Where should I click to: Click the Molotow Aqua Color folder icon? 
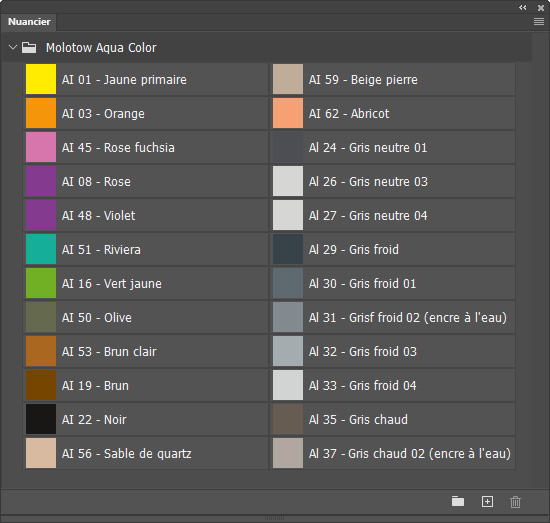tap(29, 47)
